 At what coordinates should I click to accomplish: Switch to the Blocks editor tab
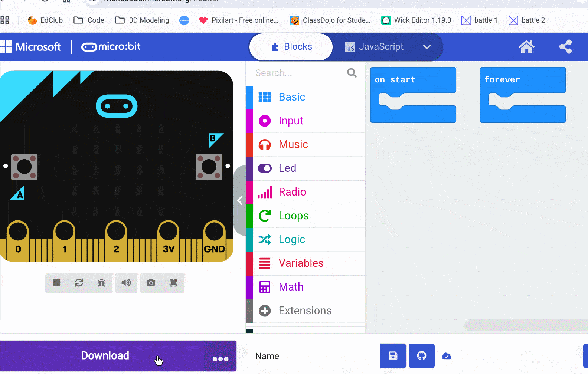pyautogui.click(x=291, y=47)
